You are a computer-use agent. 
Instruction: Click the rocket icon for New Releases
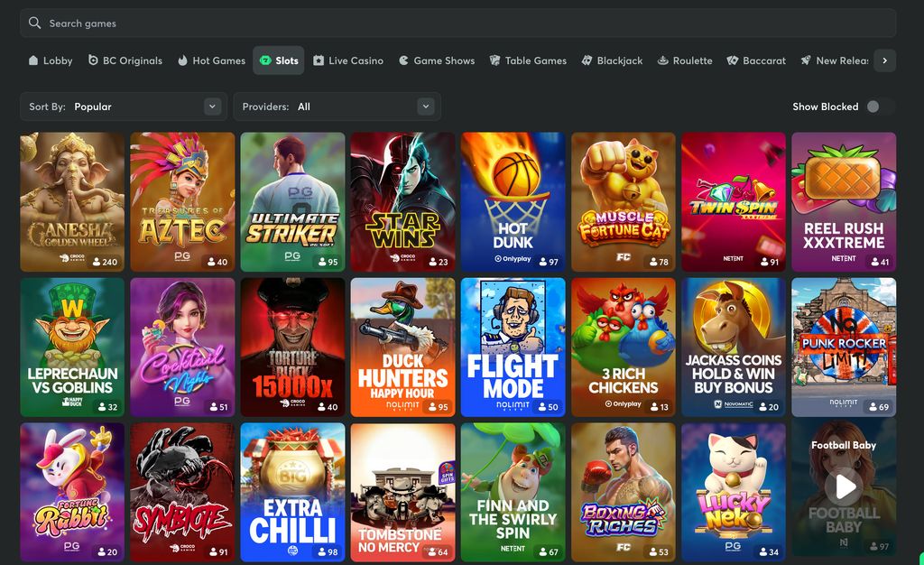[x=806, y=60]
